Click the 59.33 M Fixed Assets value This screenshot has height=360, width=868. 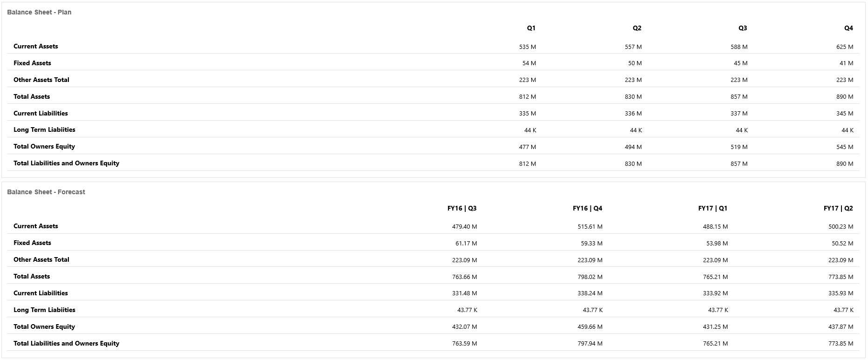coord(591,244)
